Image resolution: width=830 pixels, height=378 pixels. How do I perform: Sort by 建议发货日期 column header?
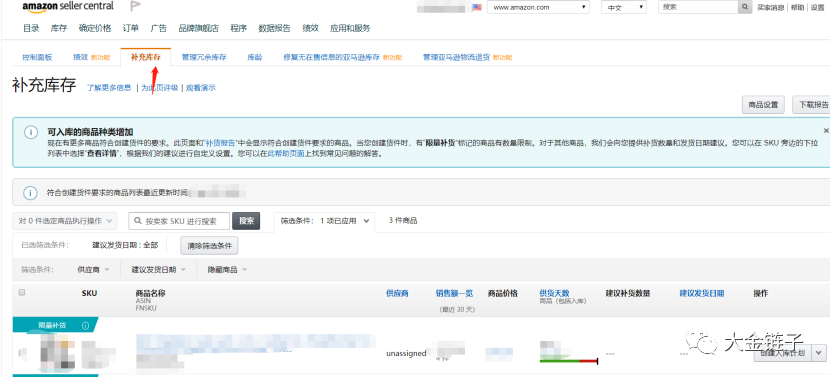click(x=702, y=293)
